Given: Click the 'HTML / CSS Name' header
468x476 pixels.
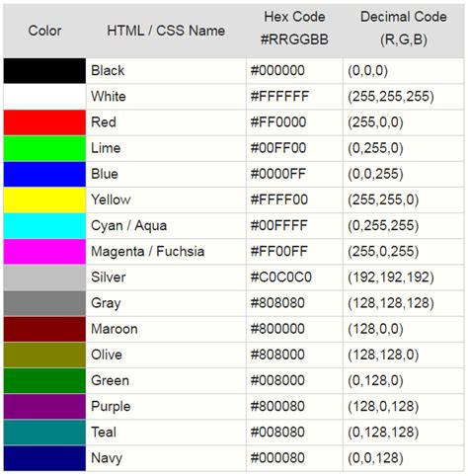Looking at the screenshot, I should (x=166, y=31).
